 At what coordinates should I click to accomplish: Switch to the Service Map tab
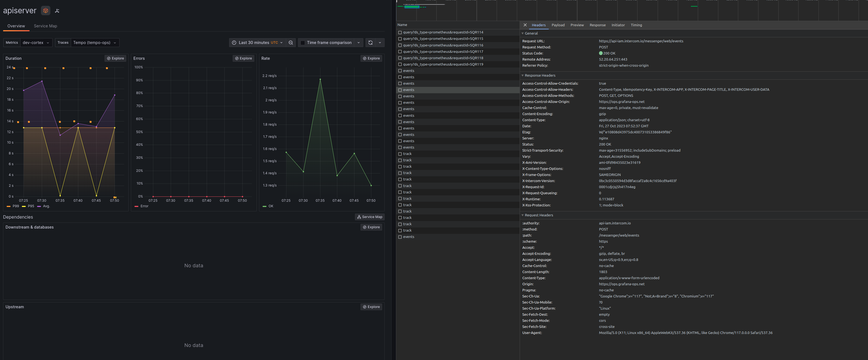(45, 26)
